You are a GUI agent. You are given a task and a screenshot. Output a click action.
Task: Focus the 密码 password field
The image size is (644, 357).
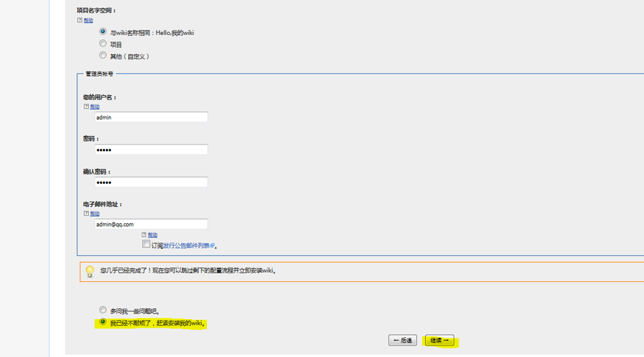click(x=151, y=150)
